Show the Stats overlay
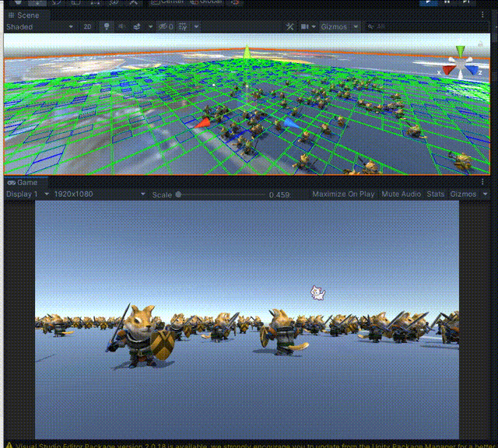The width and height of the screenshot is (498, 448). coord(436,194)
